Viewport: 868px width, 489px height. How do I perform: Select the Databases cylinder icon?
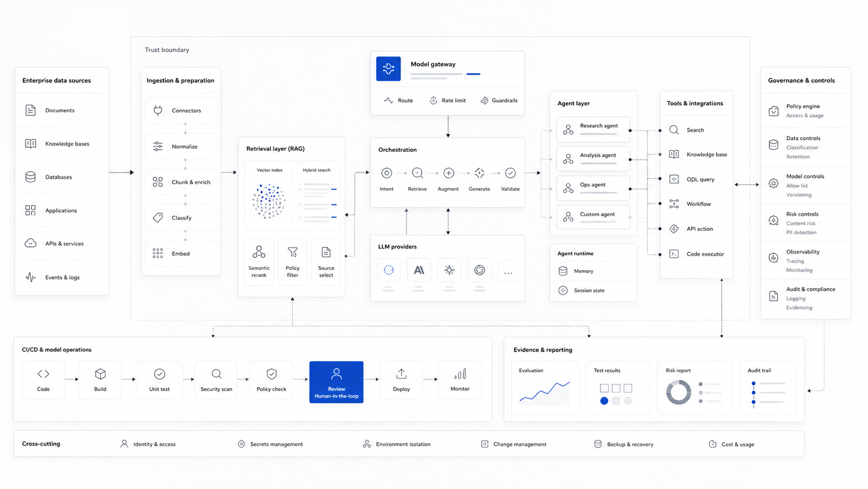[31, 177]
